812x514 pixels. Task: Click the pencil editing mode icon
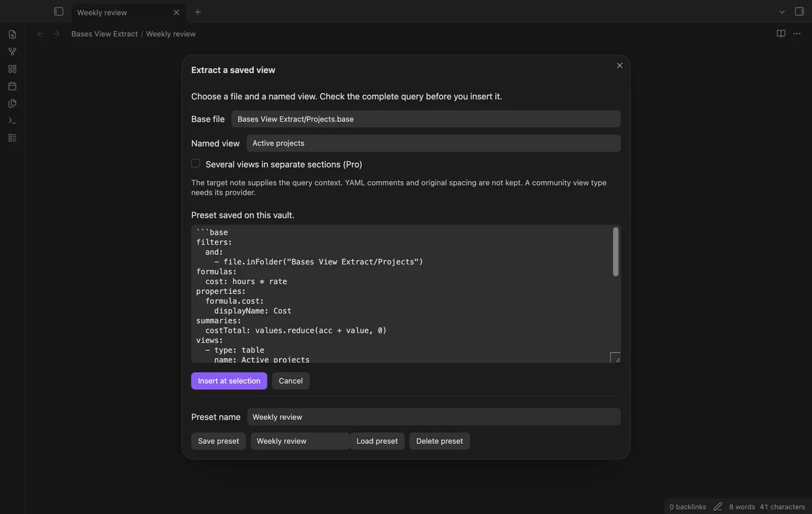pyautogui.click(x=717, y=507)
